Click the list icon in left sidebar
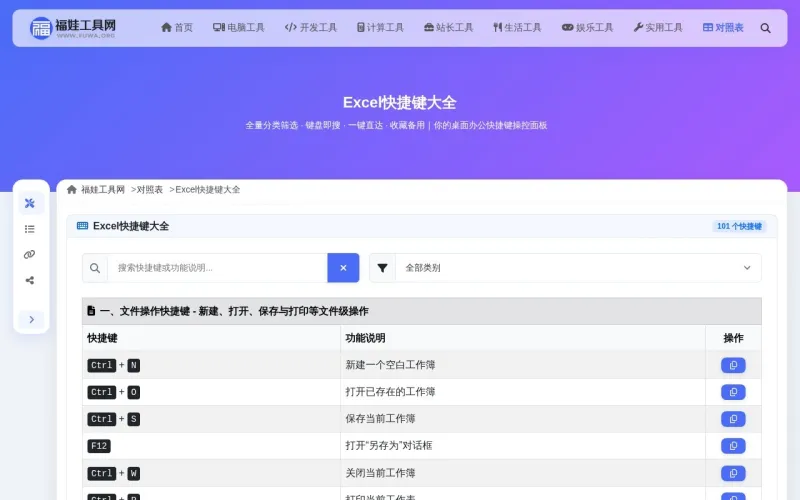The width and height of the screenshot is (800, 500). (x=30, y=229)
